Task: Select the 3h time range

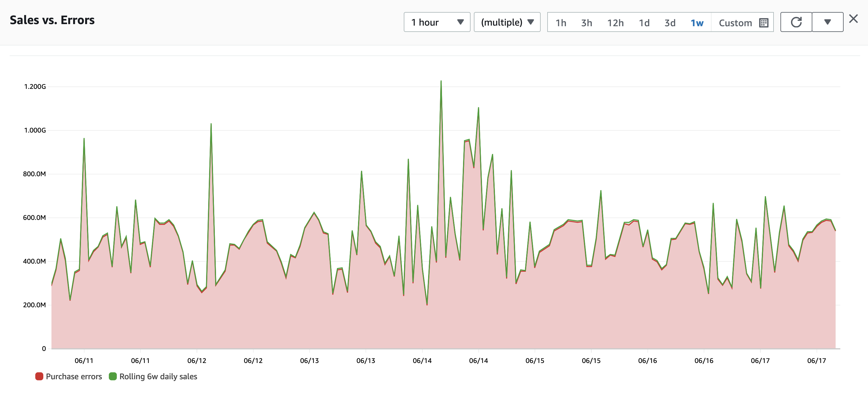Action: 587,23
